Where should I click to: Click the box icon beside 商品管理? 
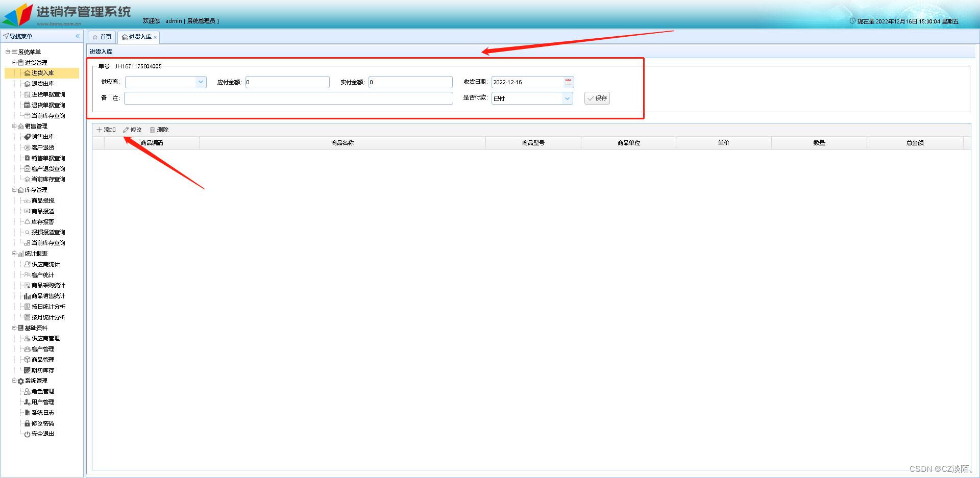[x=28, y=360]
